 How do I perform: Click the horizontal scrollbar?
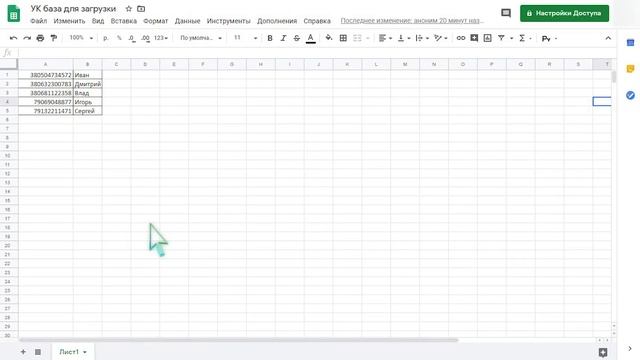[239, 340]
